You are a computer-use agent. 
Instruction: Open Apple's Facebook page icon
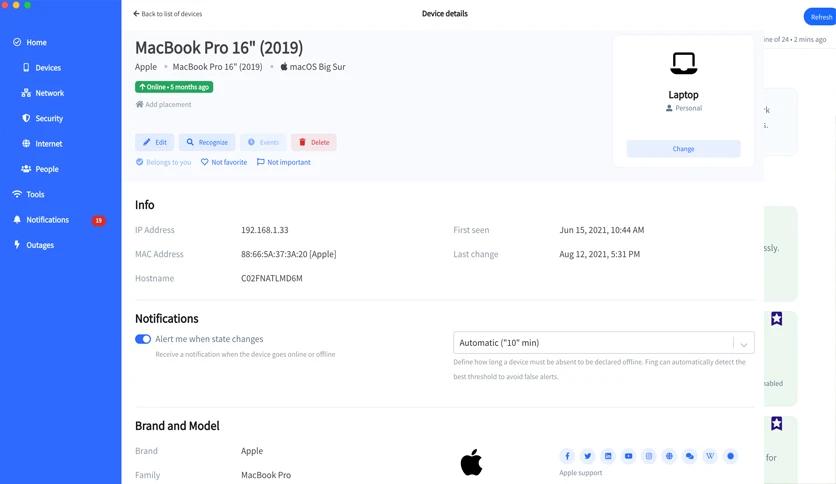(x=567, y=456)
